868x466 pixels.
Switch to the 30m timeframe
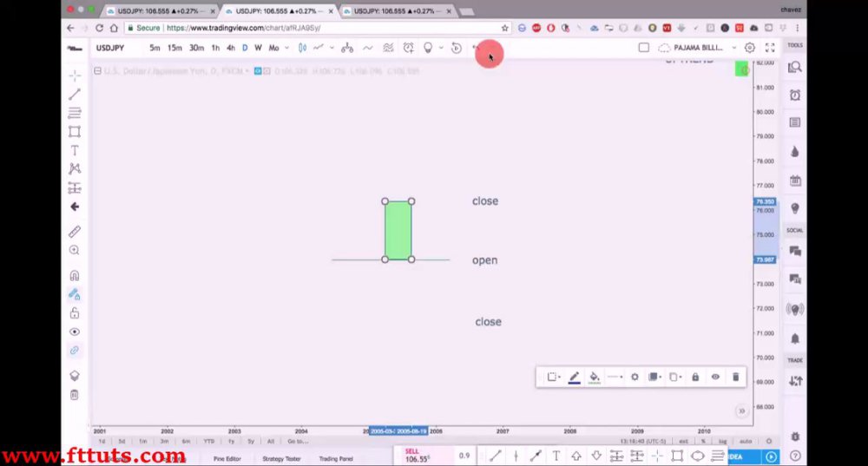tap(196, 48)
